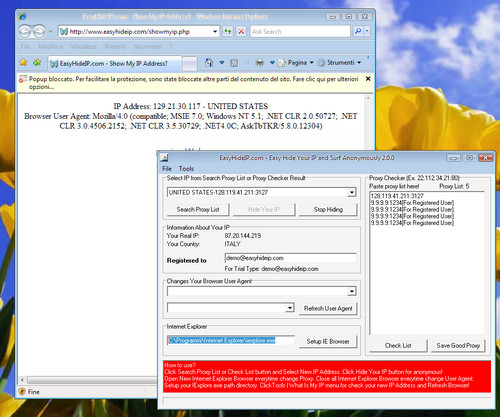Click the Home icon in IE toolbar

point(209,62)
